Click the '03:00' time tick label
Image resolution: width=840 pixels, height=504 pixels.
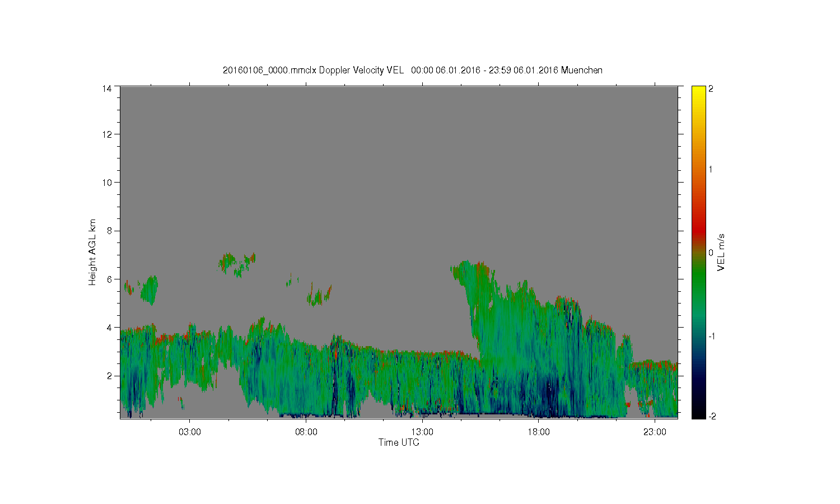pyautogui.click(x=190, y=432)
